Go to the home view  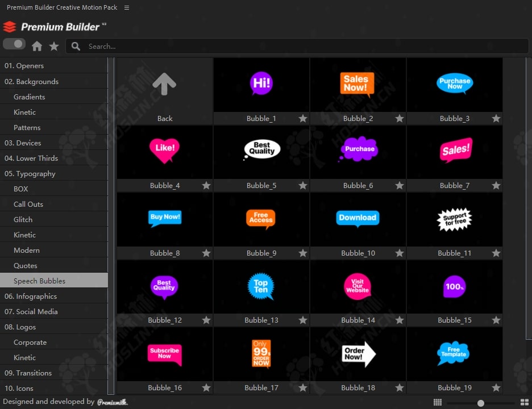[37, 46]
